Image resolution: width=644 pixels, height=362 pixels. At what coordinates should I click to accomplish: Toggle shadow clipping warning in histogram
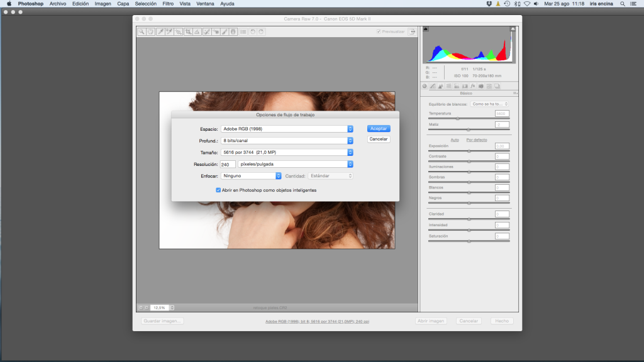426,29
